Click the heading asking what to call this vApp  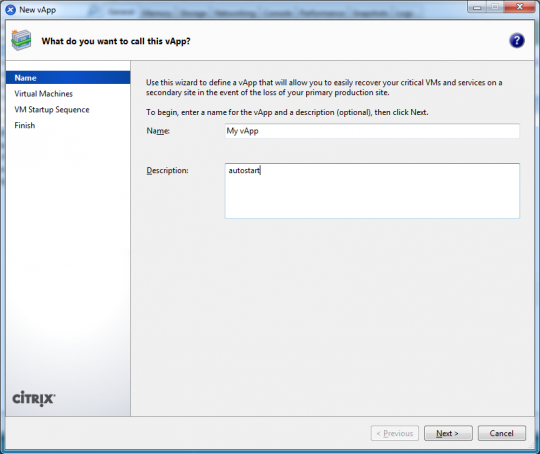(x=116, y=41)
